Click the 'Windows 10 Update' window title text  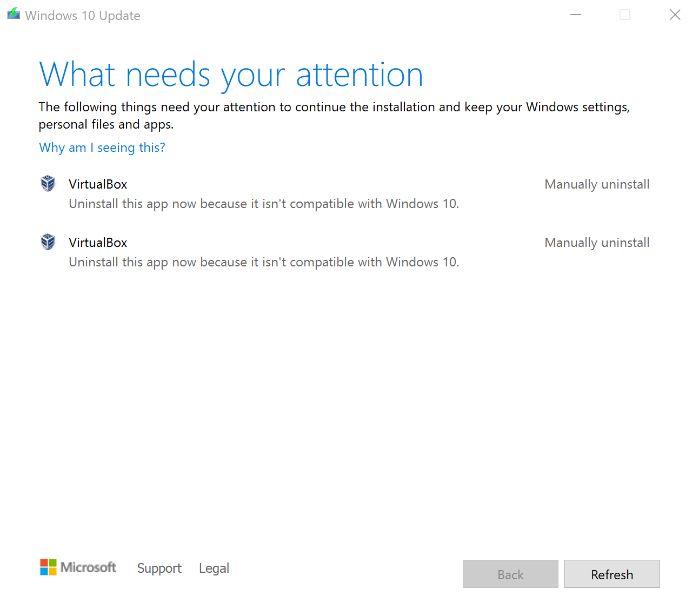[83, 16]
